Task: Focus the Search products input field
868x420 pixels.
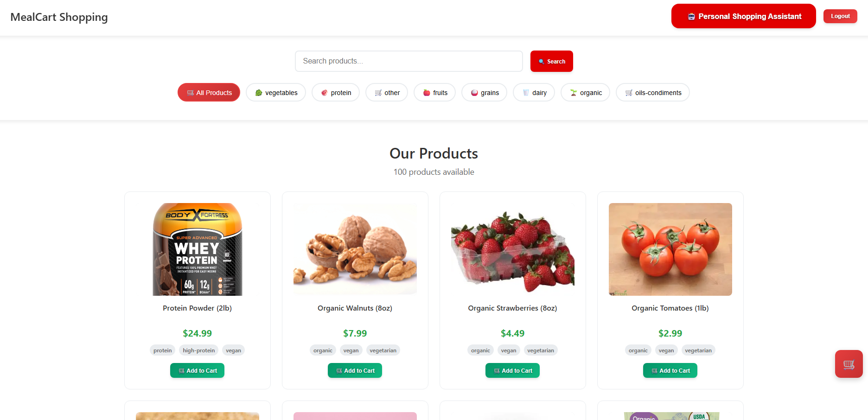Action: point(409,61)
